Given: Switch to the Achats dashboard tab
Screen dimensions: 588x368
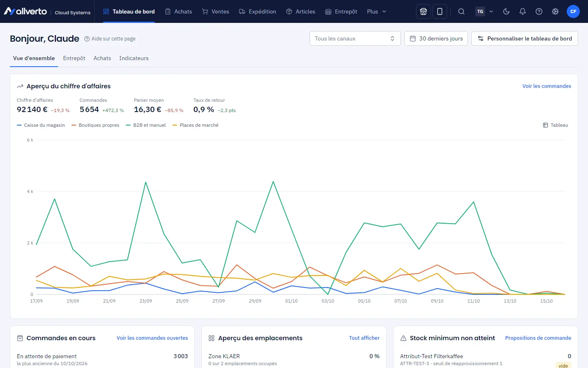Looking at the screenshot, I should coord(102,58).
